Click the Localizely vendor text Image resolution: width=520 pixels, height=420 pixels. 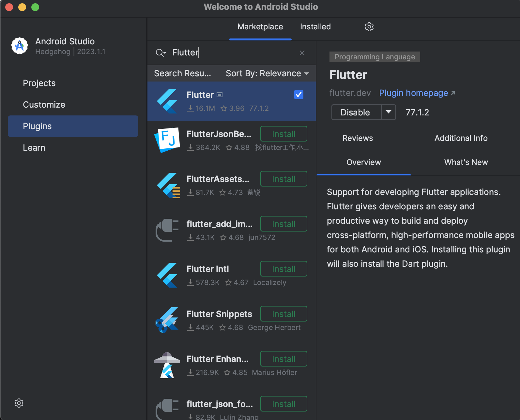point(269,282)
